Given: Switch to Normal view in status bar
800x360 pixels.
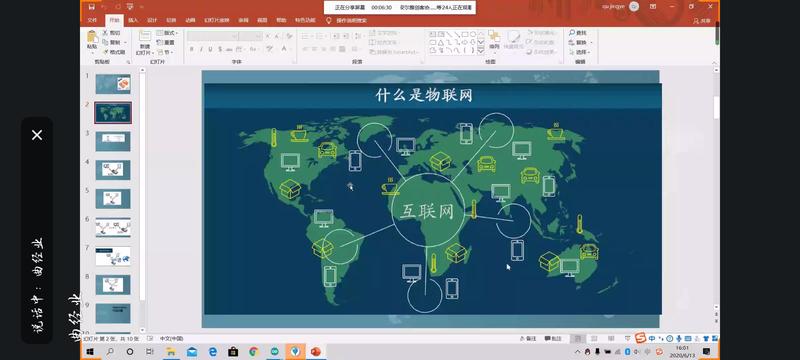Looking at the screenshot, I should click(x=578, y=339).
